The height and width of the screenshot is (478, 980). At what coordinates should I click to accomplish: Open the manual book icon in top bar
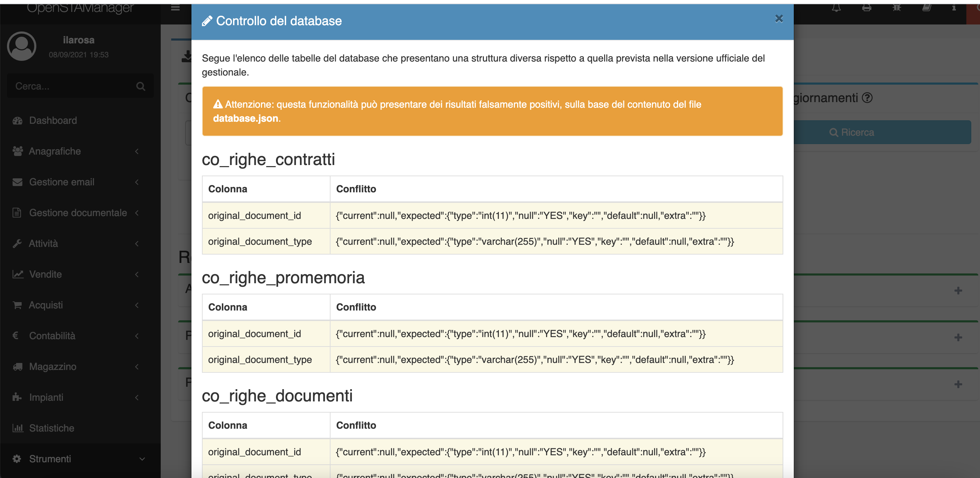927,8
